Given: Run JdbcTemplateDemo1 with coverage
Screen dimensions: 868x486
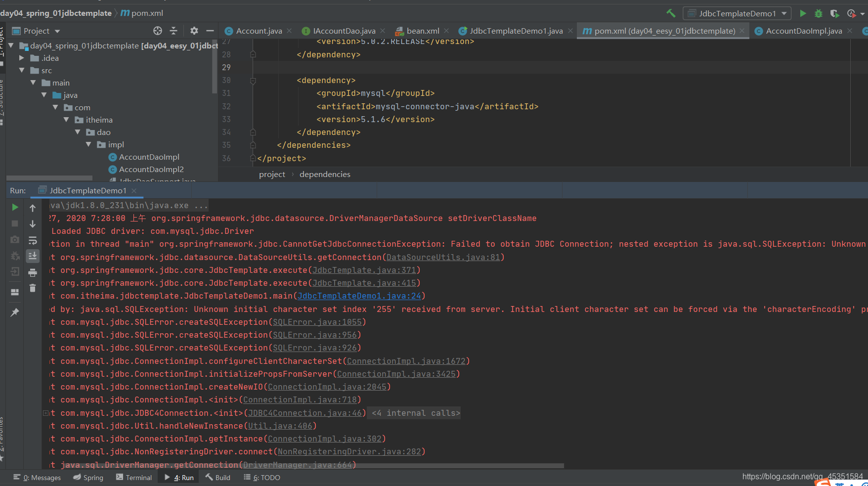Looking at the screenshot, I should click(x=835, y=13).
